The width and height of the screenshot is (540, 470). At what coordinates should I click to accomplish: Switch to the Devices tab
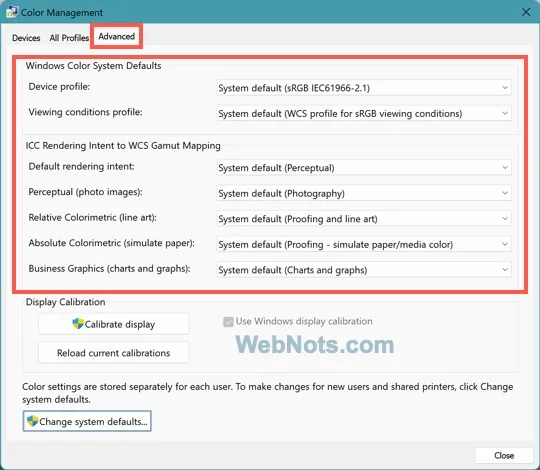[26, 38]
